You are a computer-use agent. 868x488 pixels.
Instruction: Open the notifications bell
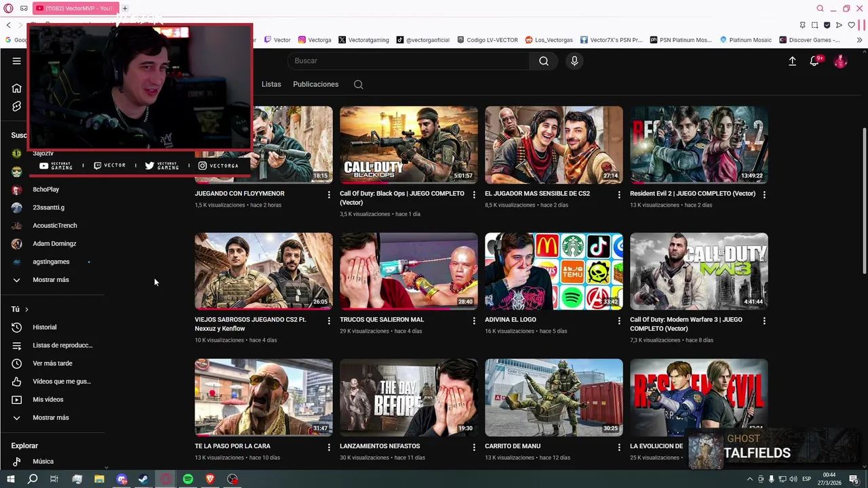click(814, 61)
